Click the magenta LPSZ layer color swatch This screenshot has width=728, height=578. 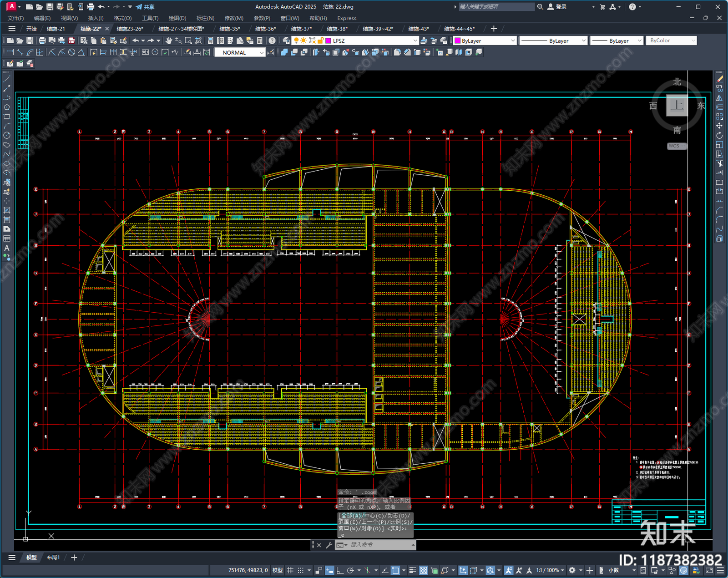coord(328,41)
